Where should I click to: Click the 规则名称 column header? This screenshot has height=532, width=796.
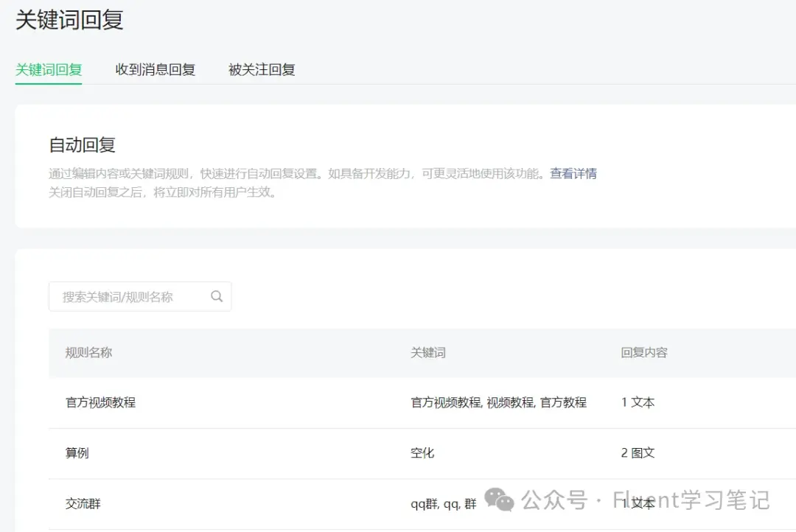[x=89, y=352]
